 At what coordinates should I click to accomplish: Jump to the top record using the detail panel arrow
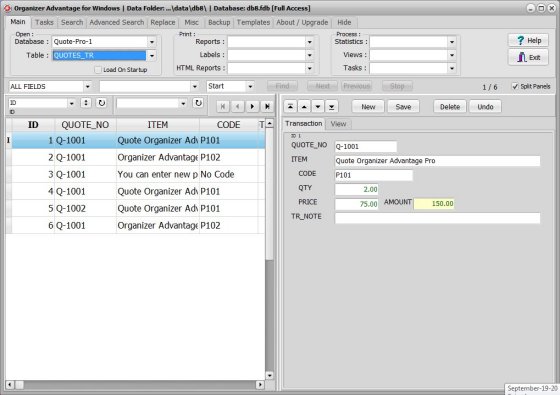click(290, 106)
